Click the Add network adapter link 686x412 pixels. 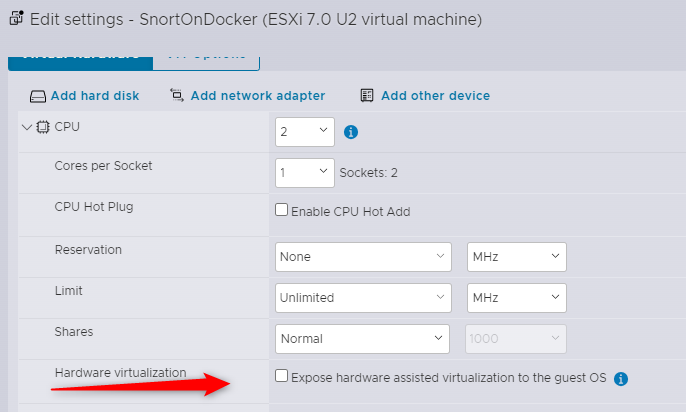coord(257,96)
